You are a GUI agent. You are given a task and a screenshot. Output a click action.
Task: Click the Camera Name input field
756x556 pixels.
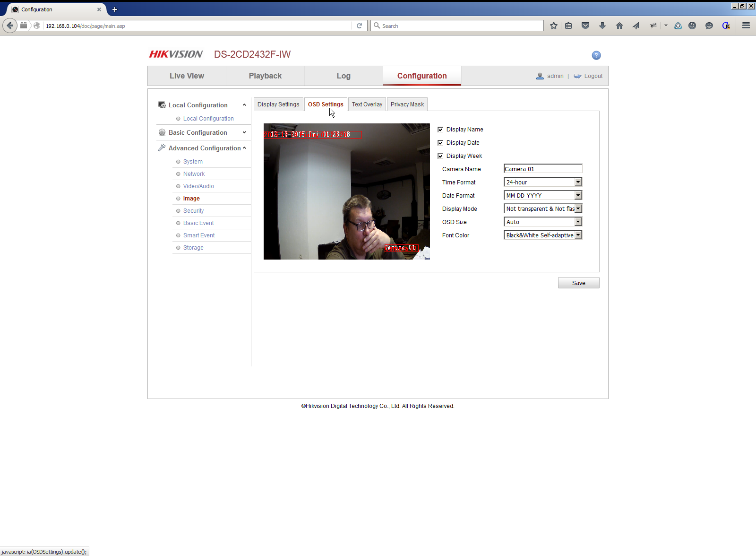coord(543,169)
